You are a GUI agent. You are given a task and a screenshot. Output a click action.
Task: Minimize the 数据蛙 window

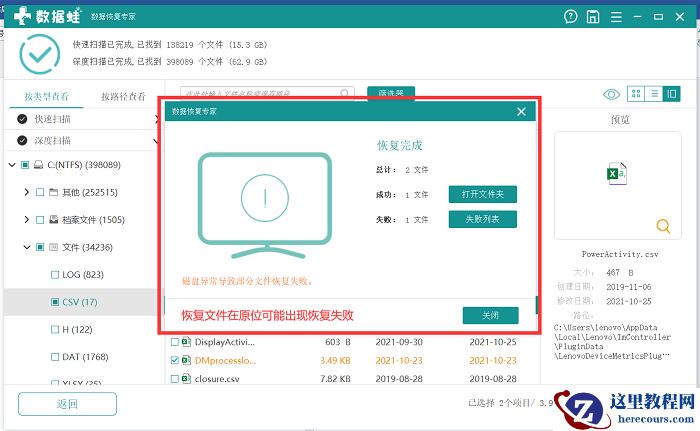click(638, 17)
